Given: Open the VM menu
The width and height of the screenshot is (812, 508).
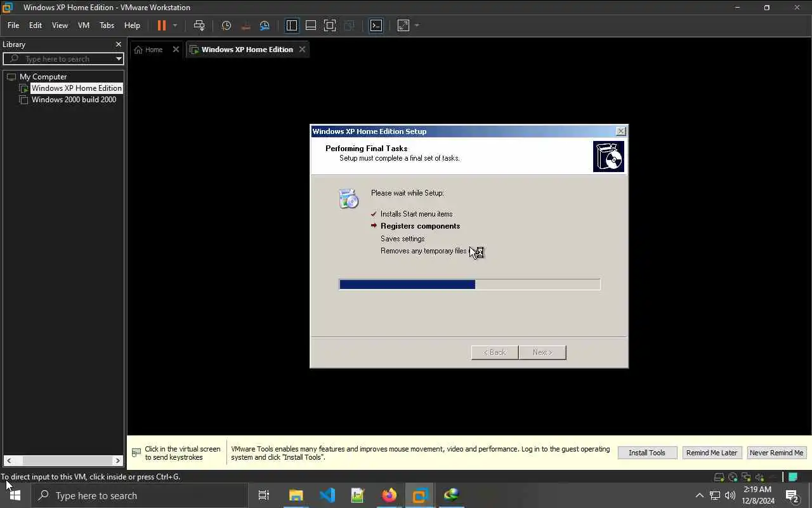Looking at the screenshot, I should [84, 25].
